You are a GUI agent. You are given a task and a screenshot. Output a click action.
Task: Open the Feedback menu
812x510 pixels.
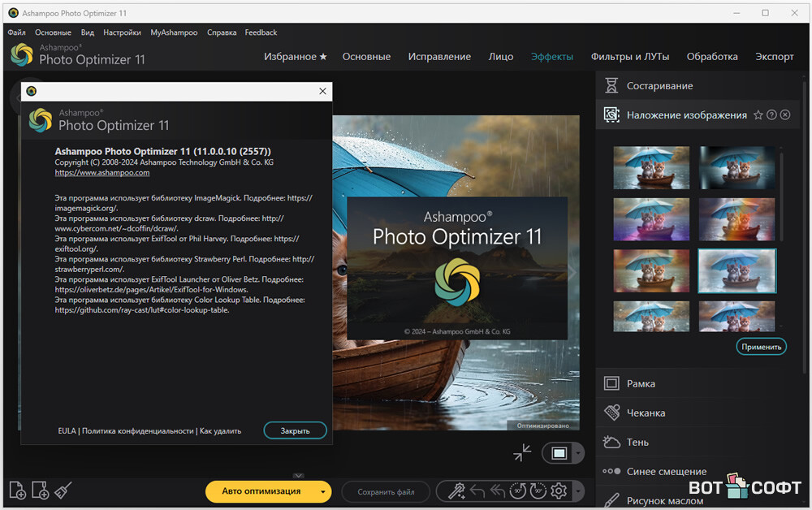[x=261, y=32]
